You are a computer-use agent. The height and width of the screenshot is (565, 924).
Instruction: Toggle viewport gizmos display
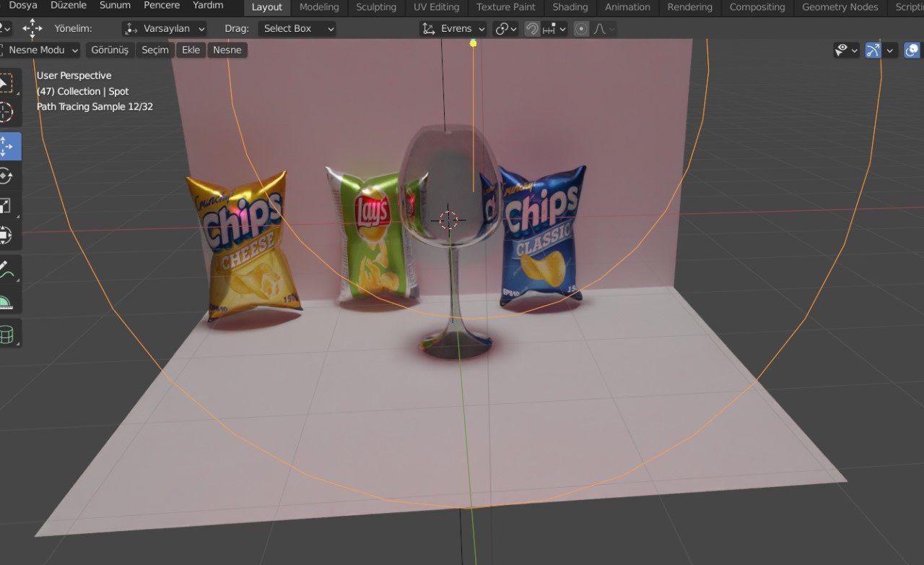pos(873,50)
